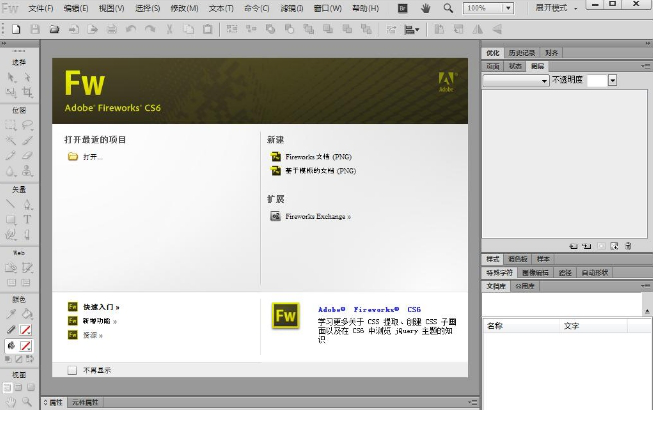Open the 文件(F) menu
This screenshot has height=426, width=653.
[x=40, y=8]
